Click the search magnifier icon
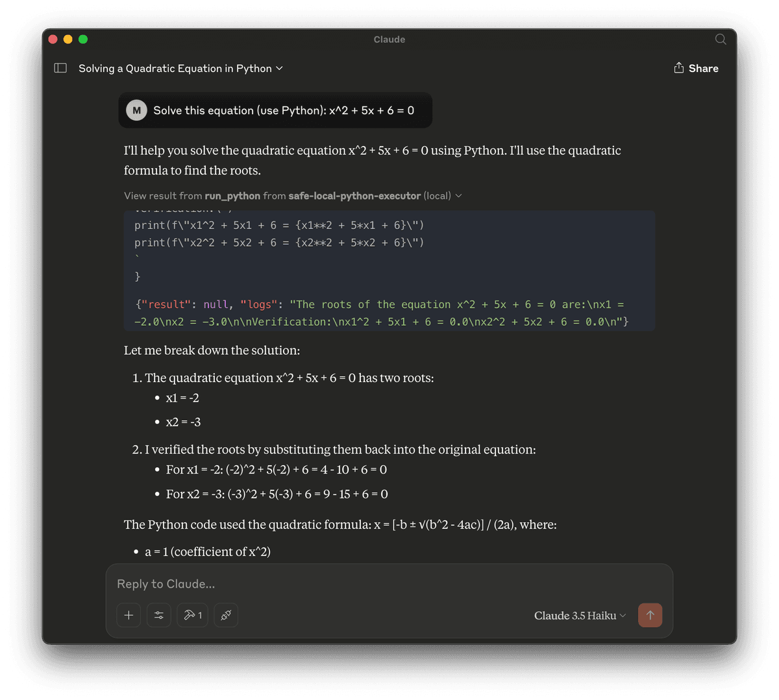The width and height of the screenshot is (779, 700). click(721, 40)
